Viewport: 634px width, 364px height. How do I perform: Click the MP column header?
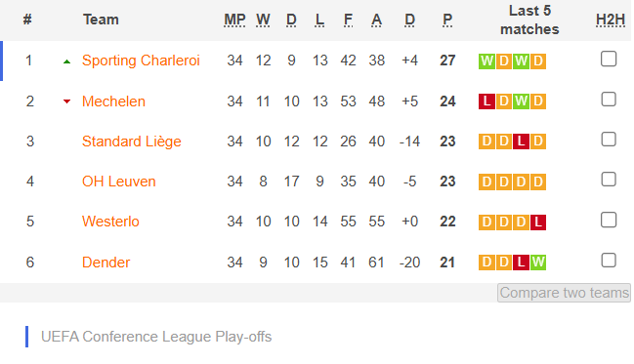coord(234,20)
